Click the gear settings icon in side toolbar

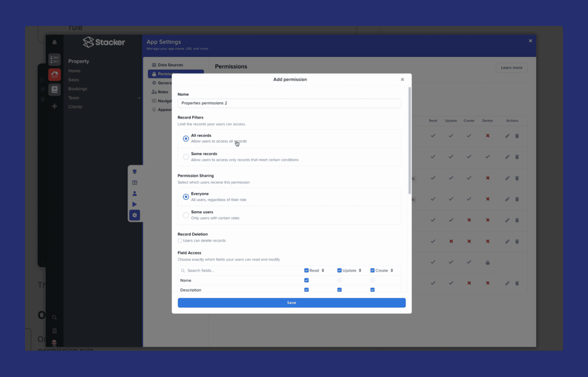(x=134, y=215)
